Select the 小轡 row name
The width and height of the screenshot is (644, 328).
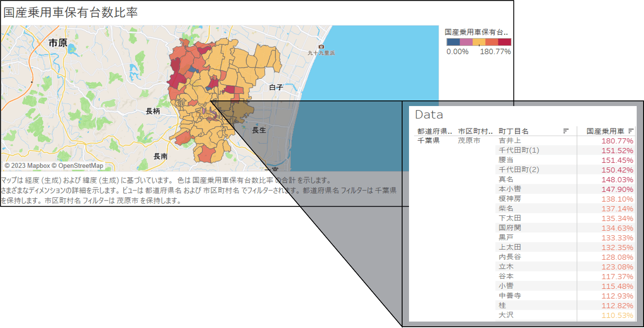[506, 286]
